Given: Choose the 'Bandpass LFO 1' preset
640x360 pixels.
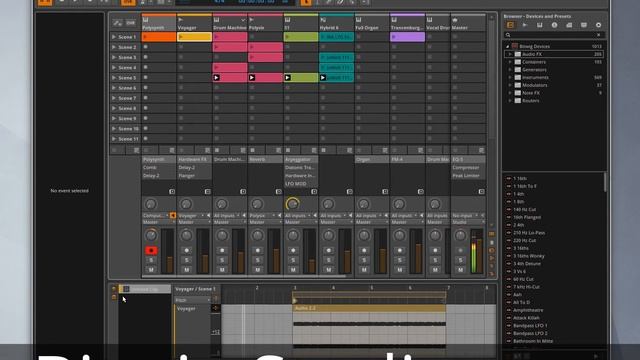Looking at the screenshot, I should point(530,326).
